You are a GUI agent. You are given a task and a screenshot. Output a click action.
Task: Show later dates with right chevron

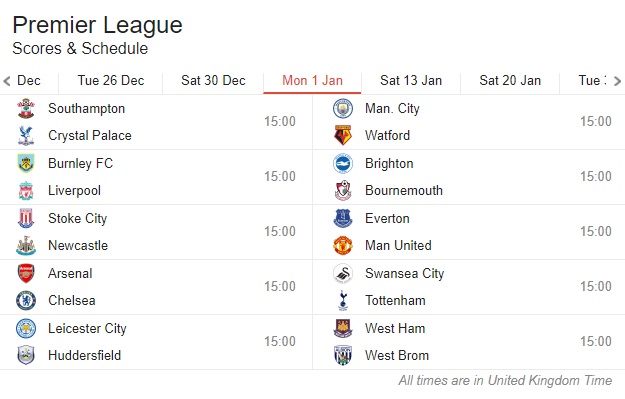coord(617,81)
